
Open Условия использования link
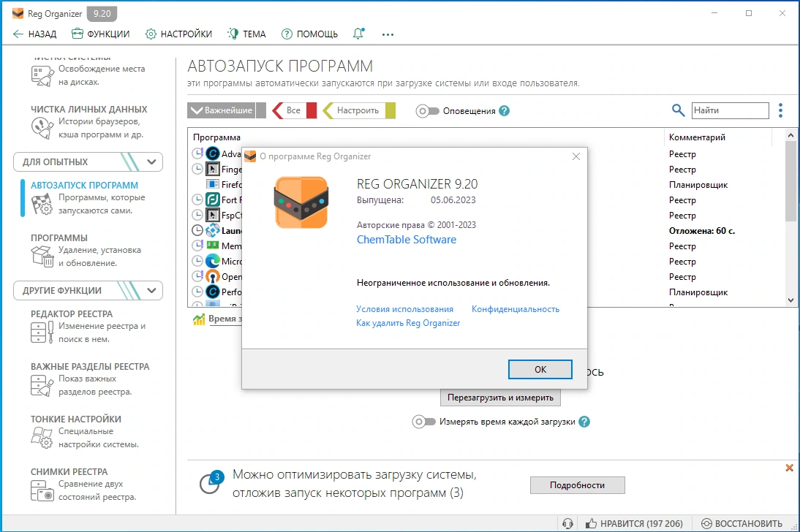(x=404, y=309)
